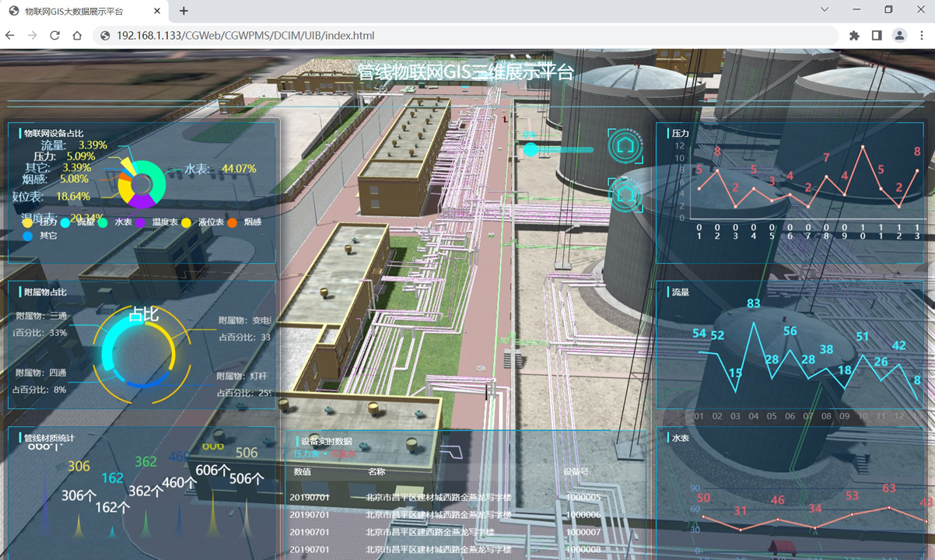Open Chrome's three-dot menu

tap(922, 35)
